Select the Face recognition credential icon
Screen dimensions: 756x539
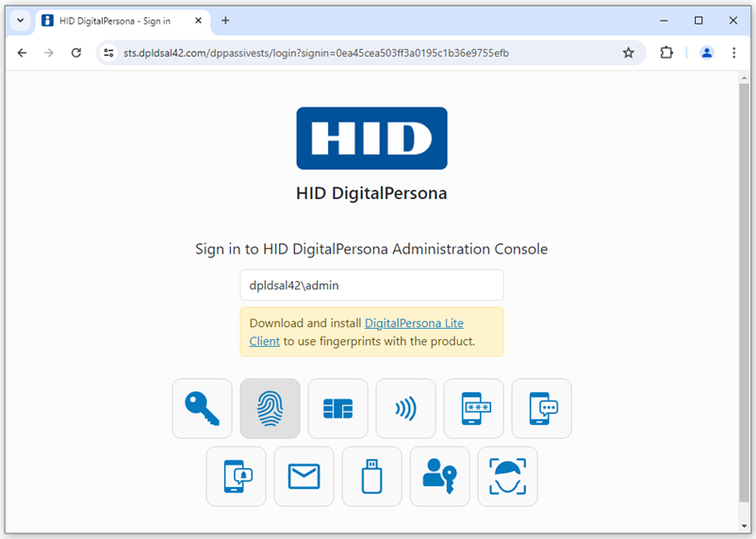click(508, 476)
